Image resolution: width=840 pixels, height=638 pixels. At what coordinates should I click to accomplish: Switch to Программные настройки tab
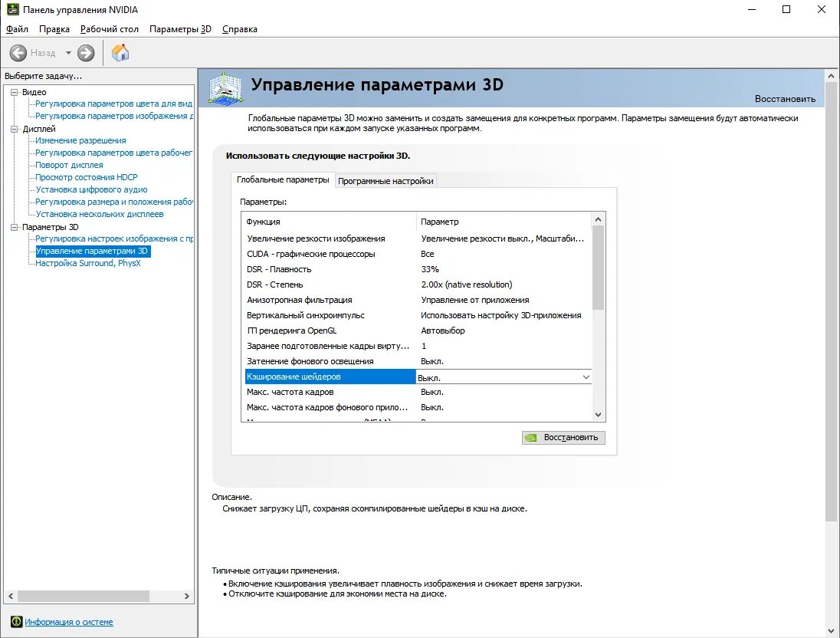[386, 181]
